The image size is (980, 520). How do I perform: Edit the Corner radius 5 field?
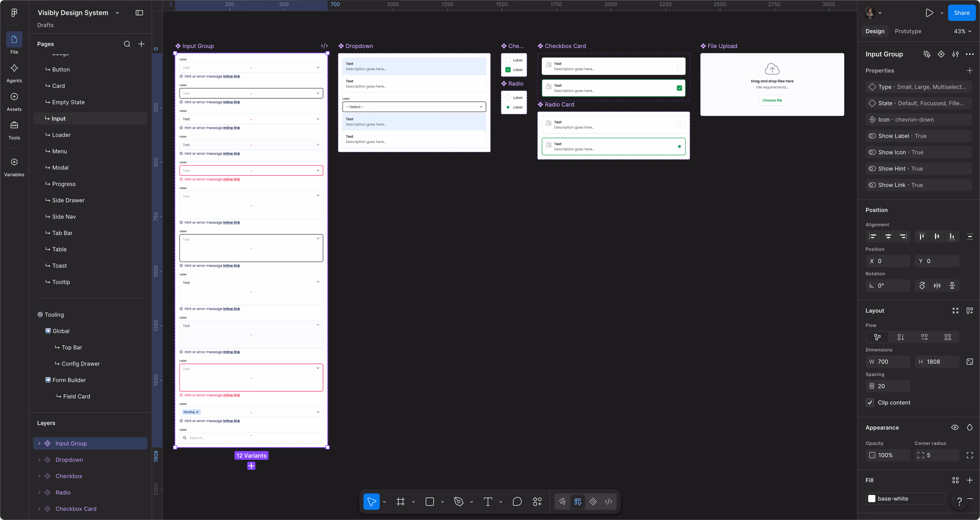tap(937, 455)
